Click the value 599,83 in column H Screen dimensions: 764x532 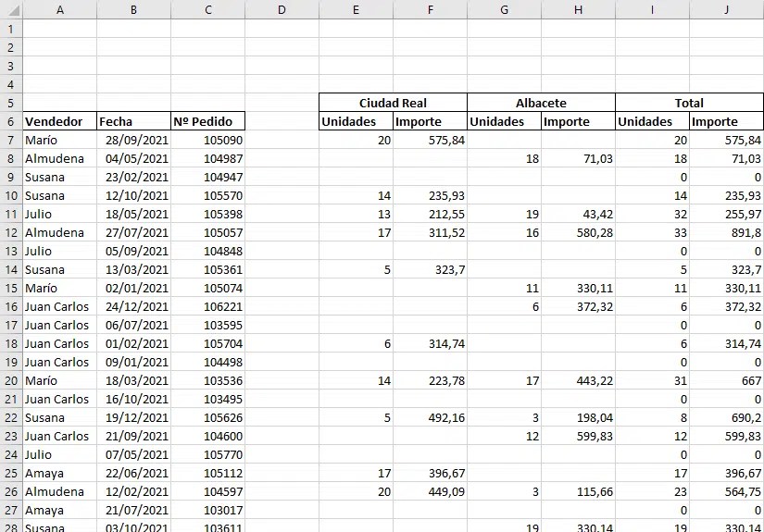(579, 436)
